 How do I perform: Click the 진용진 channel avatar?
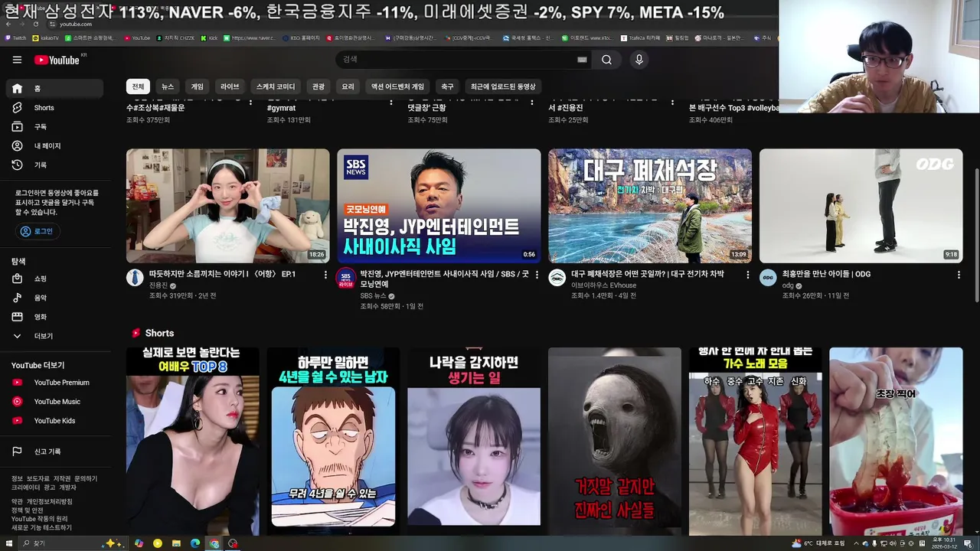pyautogui.click(x=135, y=278)
